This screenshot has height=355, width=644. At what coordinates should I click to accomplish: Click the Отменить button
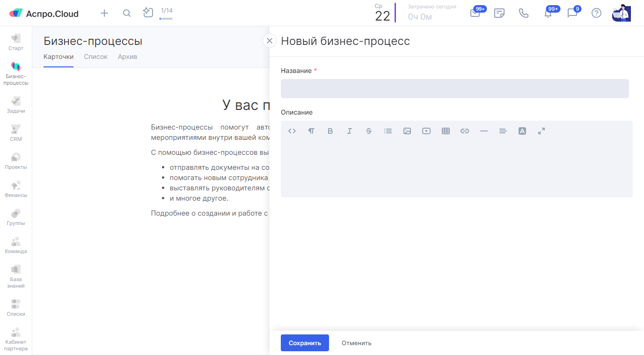[x=356, y=343]
